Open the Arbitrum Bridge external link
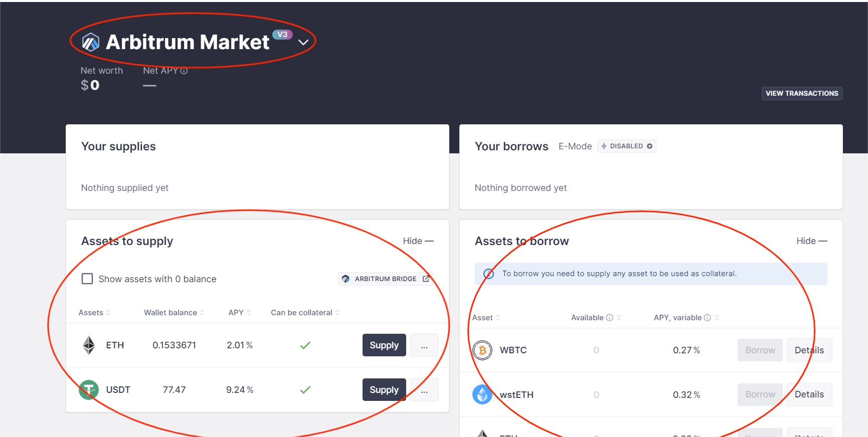 [x=385, y=279]
